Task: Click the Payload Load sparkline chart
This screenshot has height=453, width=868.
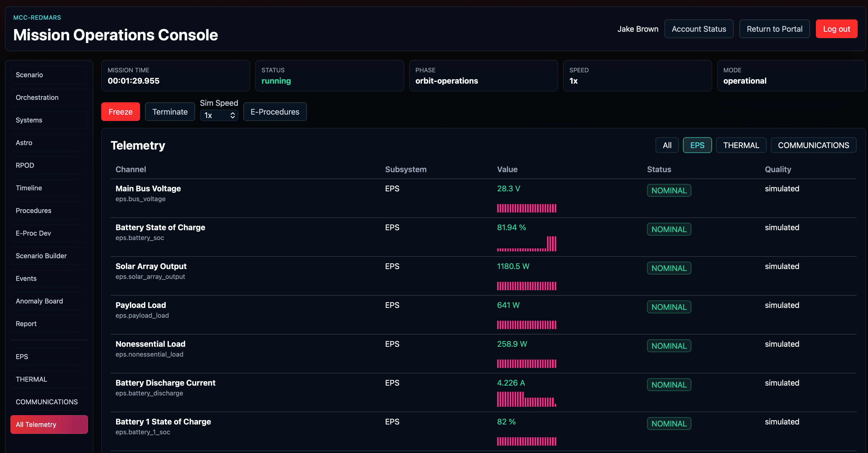Action: click(x=527, y=325)
